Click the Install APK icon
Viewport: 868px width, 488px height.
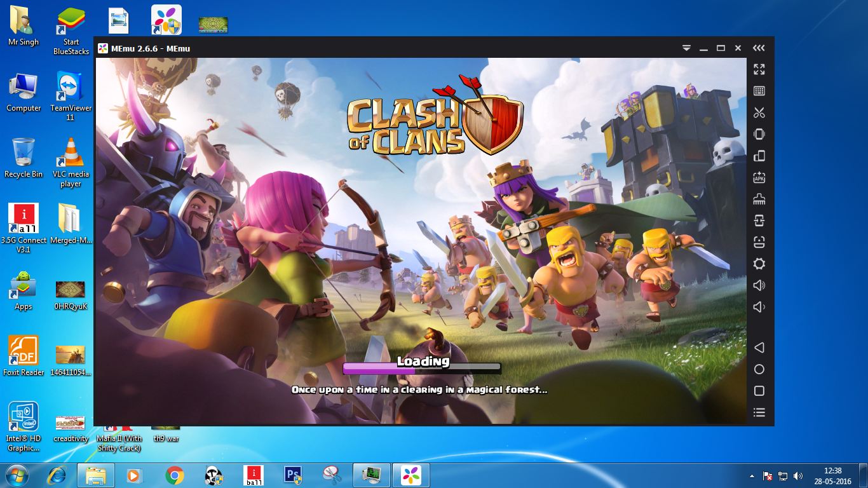(x=759, y=177)
